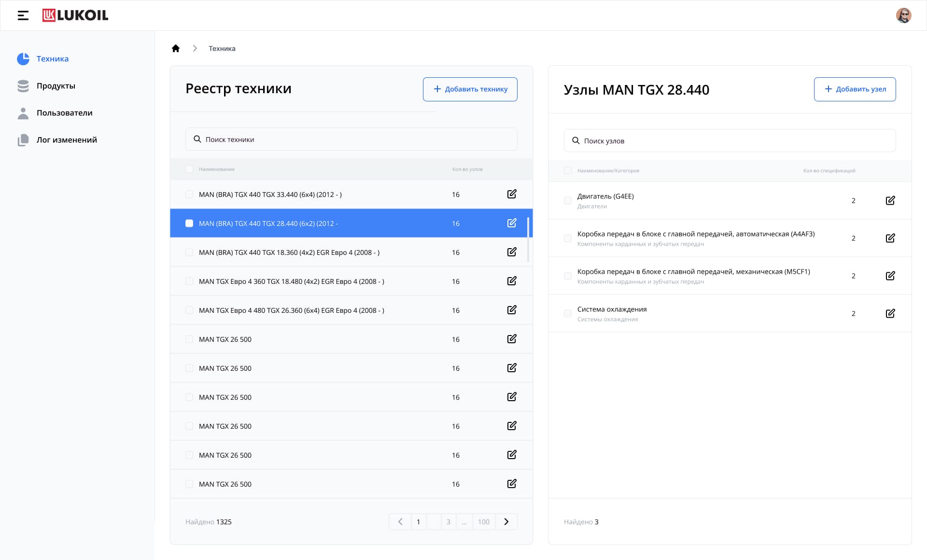Select the Двигатель (G4EE) node name
Screen dimensions: 927x560
[x=605, y=196]
